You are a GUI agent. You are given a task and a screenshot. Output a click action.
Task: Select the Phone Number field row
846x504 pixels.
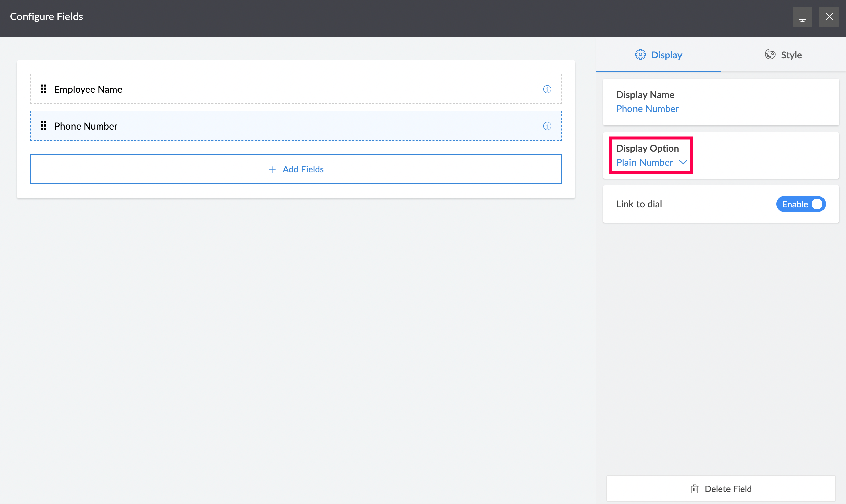tap(295, 126)
